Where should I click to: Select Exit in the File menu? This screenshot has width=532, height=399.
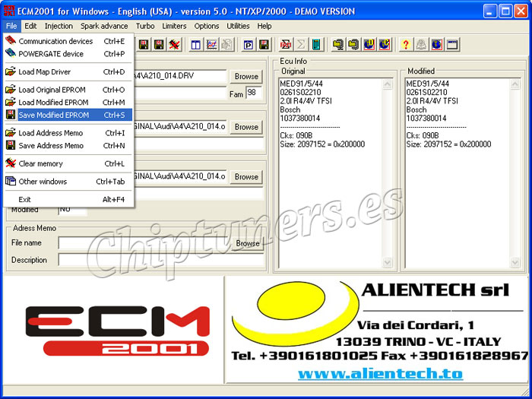(68, 199)
